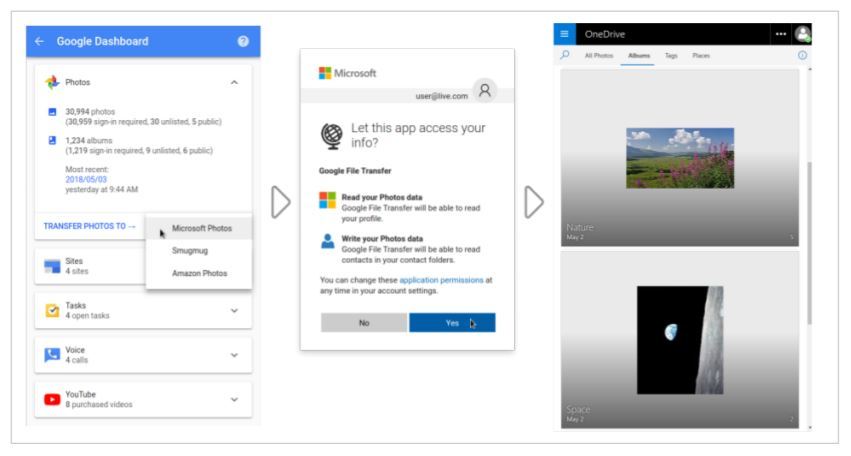The width and height of the screenshot is (851, 456).
Task: Open the Nature album thumbnail
Action: tap(679, 158)
